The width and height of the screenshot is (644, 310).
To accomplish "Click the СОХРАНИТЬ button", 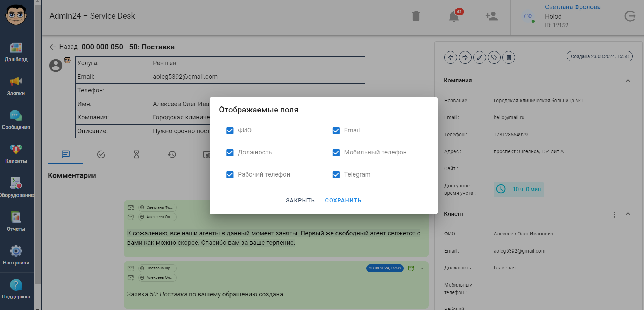I will coord(343,200).
